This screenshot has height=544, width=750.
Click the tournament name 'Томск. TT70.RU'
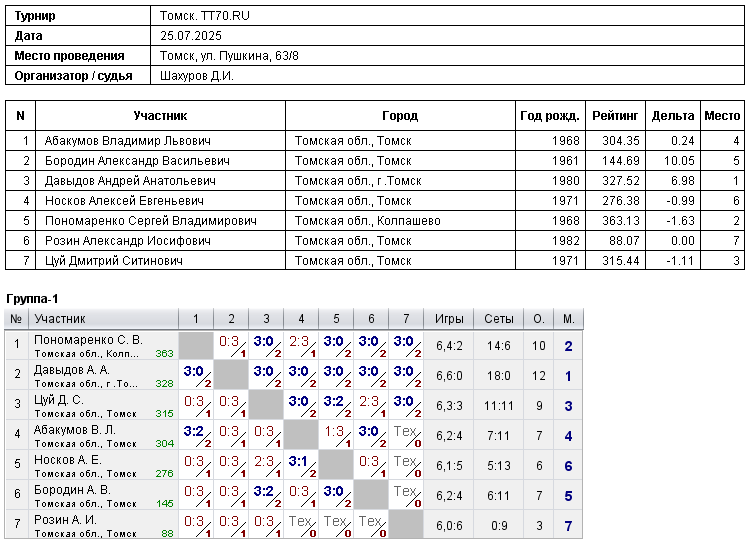click(x=204, y=16)
